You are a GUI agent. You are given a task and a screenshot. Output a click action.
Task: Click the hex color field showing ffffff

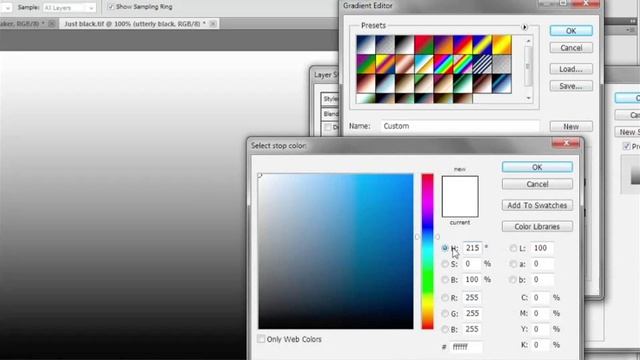467,347
